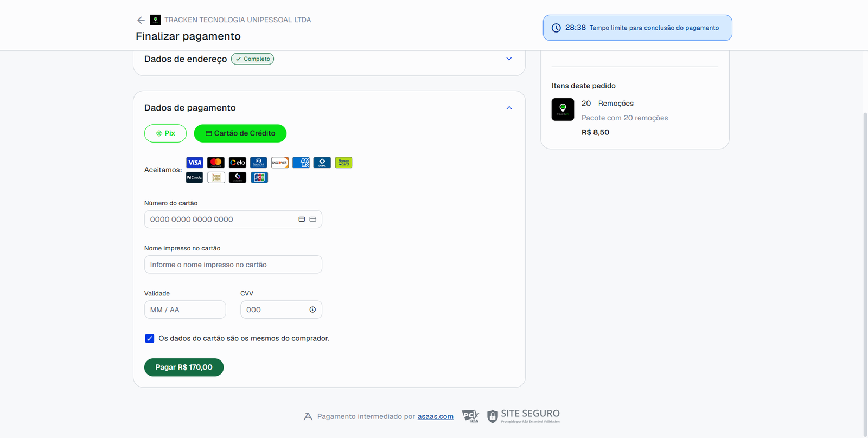Click the Mastercard logo icon
Viewport: 868px width, 438px height.
(x=216, y=163)
